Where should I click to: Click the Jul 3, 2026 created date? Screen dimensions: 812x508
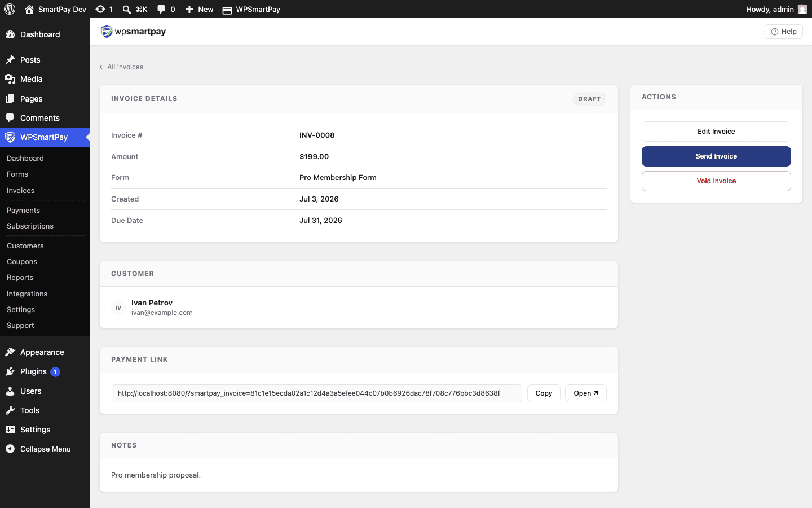coord(319,199)
